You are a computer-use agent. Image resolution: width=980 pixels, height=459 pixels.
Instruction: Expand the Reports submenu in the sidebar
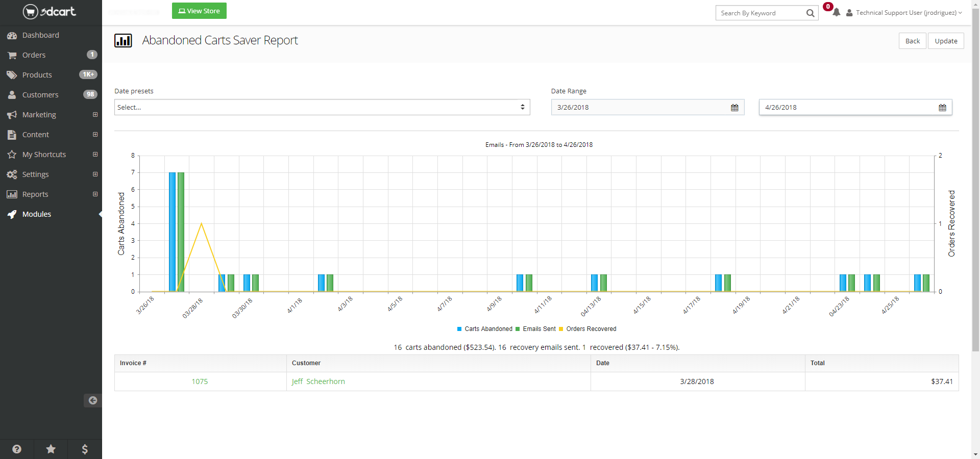pos(95,194)
